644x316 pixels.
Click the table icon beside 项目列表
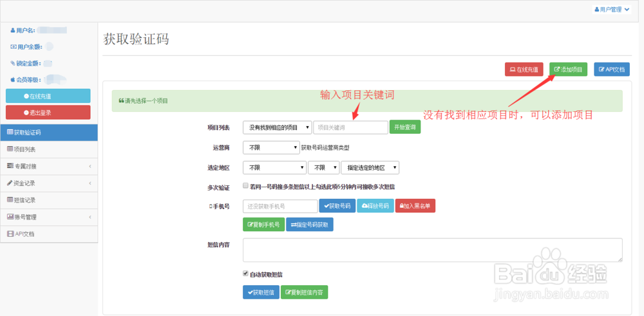click(10, 149)
